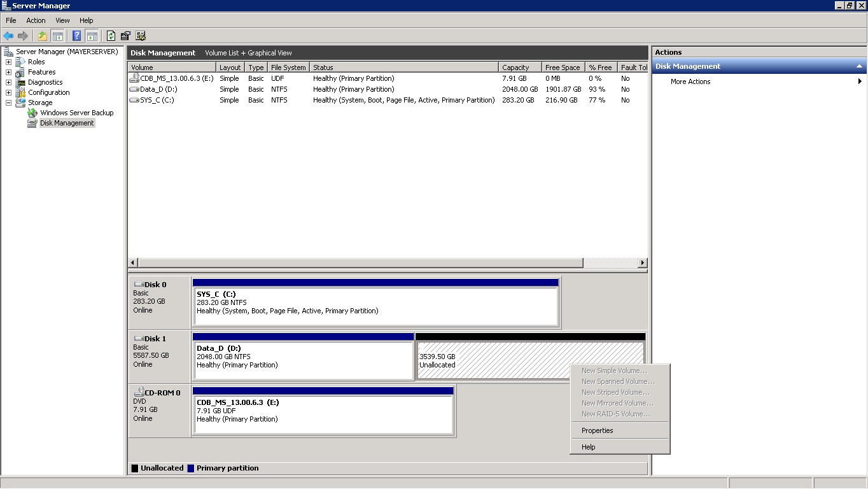This screenshot has height=489, width=868.
Task: Choose Help in the context menu
Action: click(588, 447)
